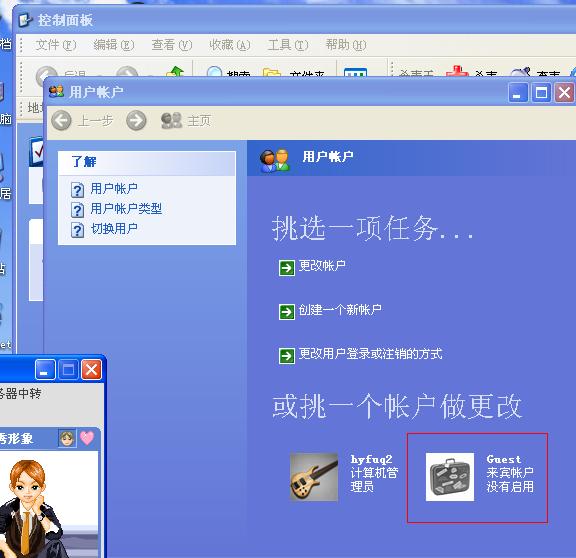Maximize the 用户帐户 window
The image size is (576, 558).
pyautogui.click(x=541, y=93)
